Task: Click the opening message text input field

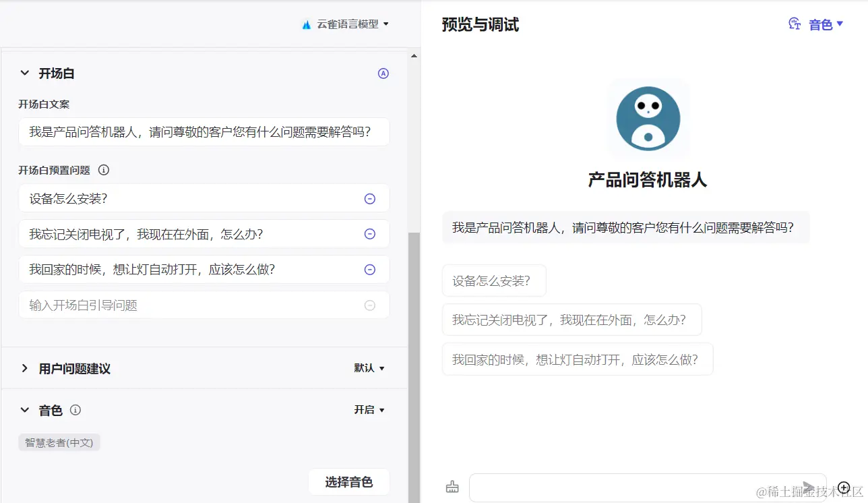Action: tap(202, 131)
